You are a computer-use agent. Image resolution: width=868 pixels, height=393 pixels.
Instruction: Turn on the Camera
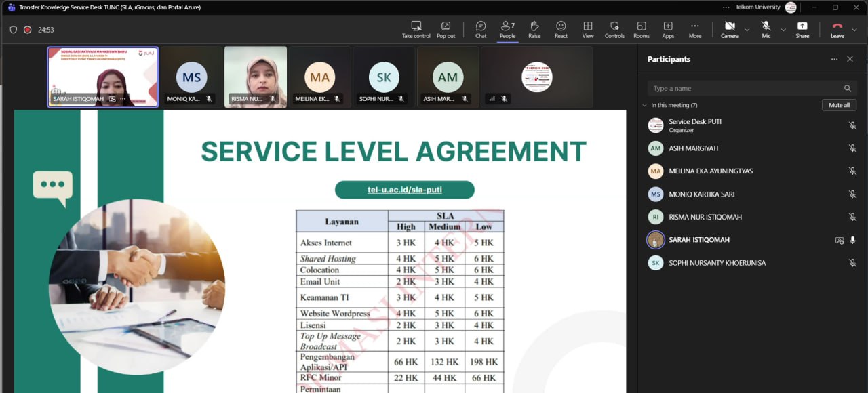coord(730,29)
